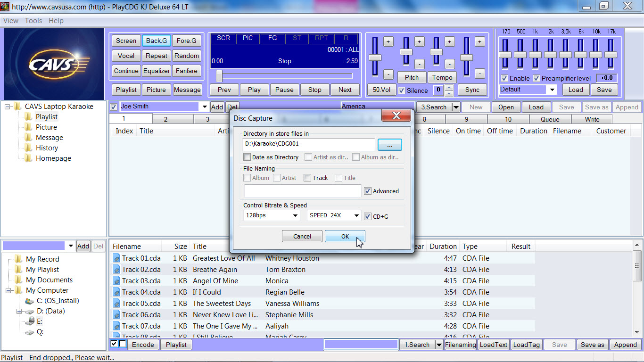Screen dimensions: 644x362
Task: Toggle the Advanced checkbox
Action: tap(368, 191)
